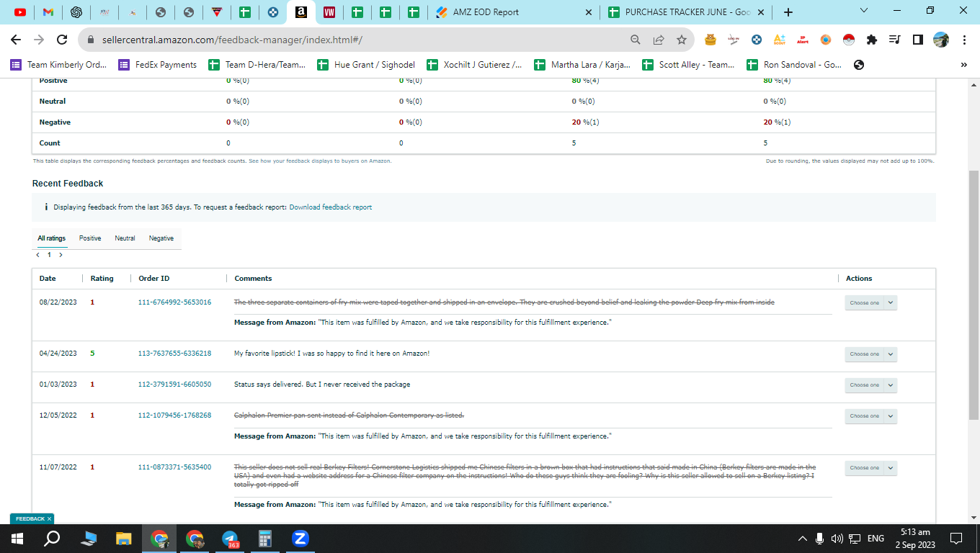Share this page from the address bar
The image size is (980, 553).
tap(658, 40)
